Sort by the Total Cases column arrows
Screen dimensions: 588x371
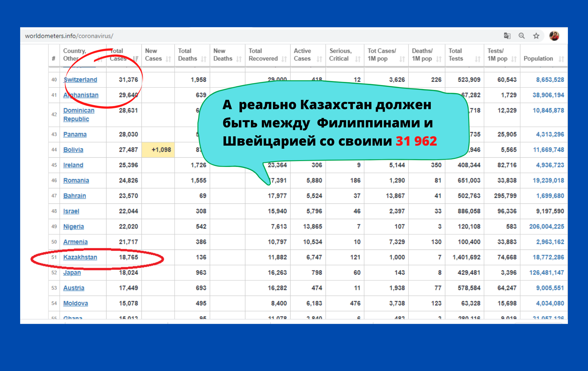tap(136, 59)
